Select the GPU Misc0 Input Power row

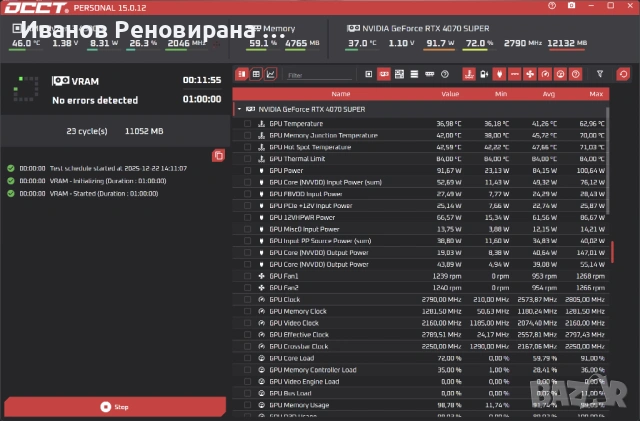(420, 229)
